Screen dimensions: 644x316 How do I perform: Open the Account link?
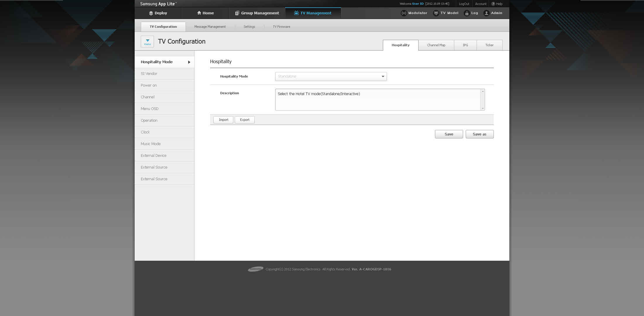tap(481, 4)
